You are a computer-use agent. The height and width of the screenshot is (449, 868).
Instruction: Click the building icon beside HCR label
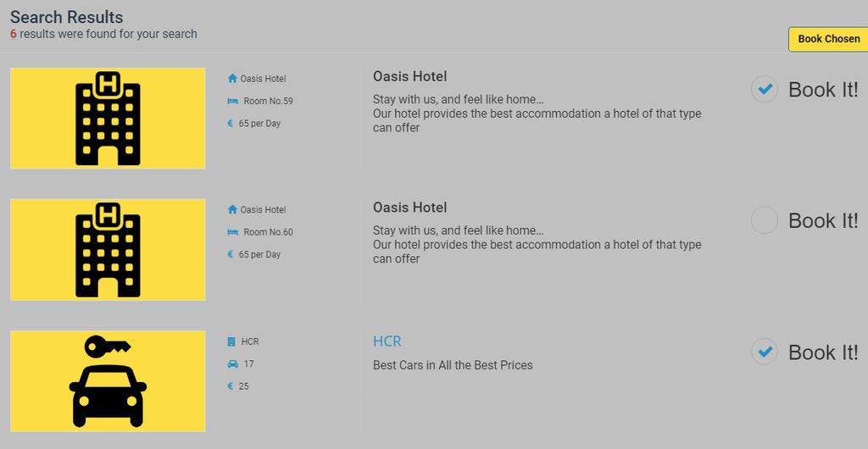point(231,341)
